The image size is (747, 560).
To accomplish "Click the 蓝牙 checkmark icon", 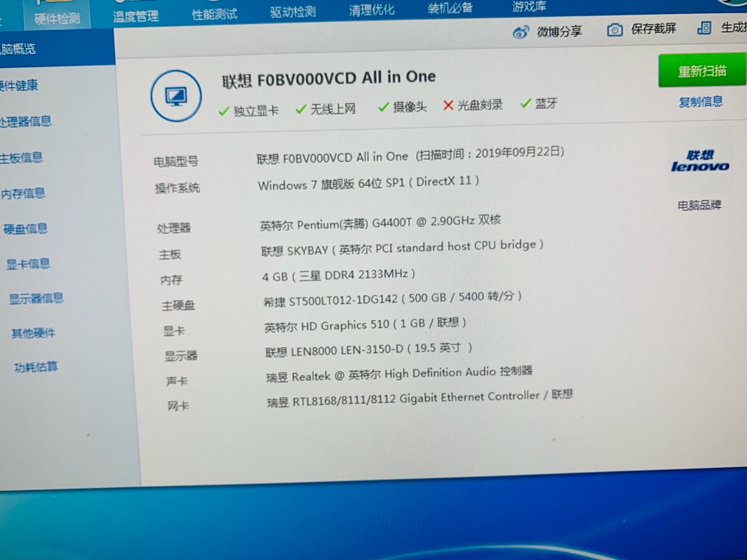I will 526,103.
